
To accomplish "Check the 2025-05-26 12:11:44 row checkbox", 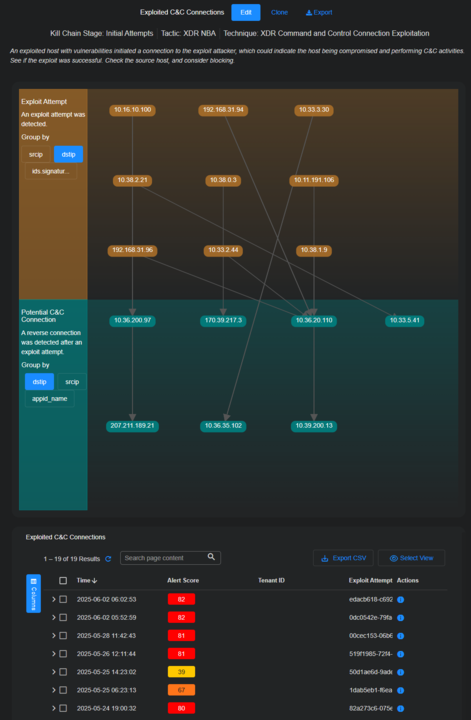I will (63, 654).
